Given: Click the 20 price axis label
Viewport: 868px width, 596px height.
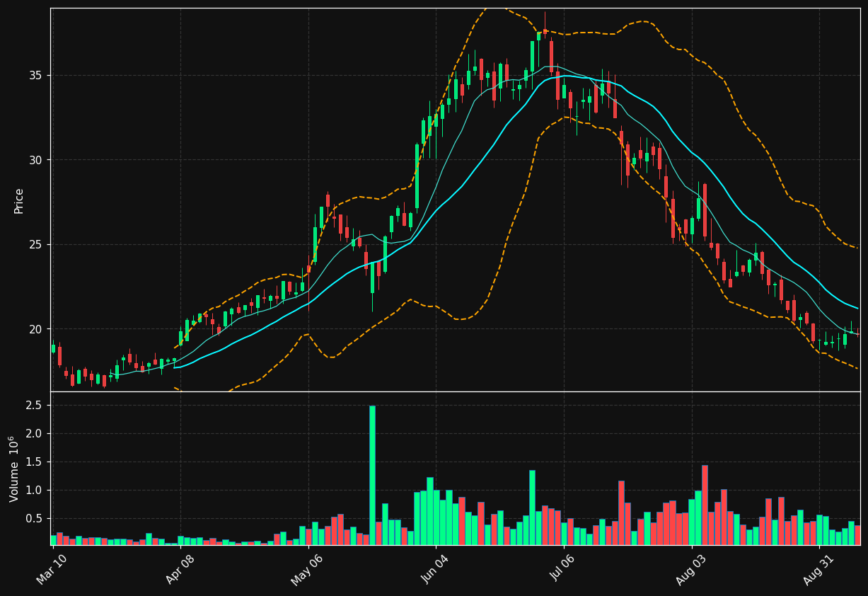Looking at the screenshot, I should pos(35,329).
